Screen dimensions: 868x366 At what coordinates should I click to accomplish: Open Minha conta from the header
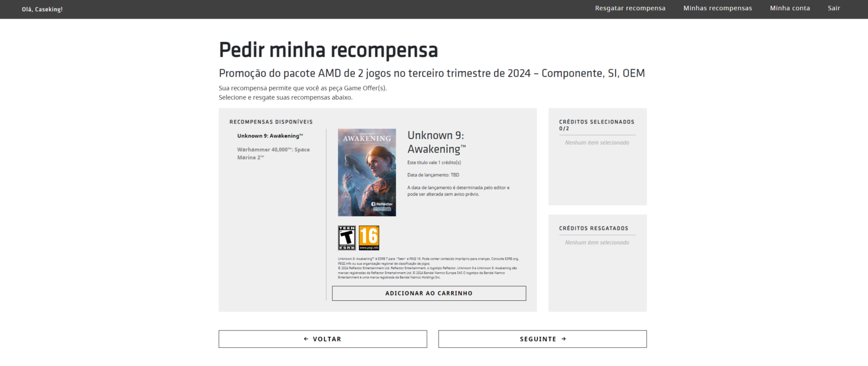click(789, 8)
